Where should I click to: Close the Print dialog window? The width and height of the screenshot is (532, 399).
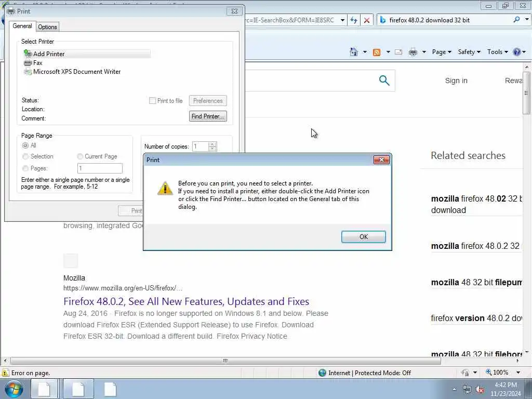[234, 11]
